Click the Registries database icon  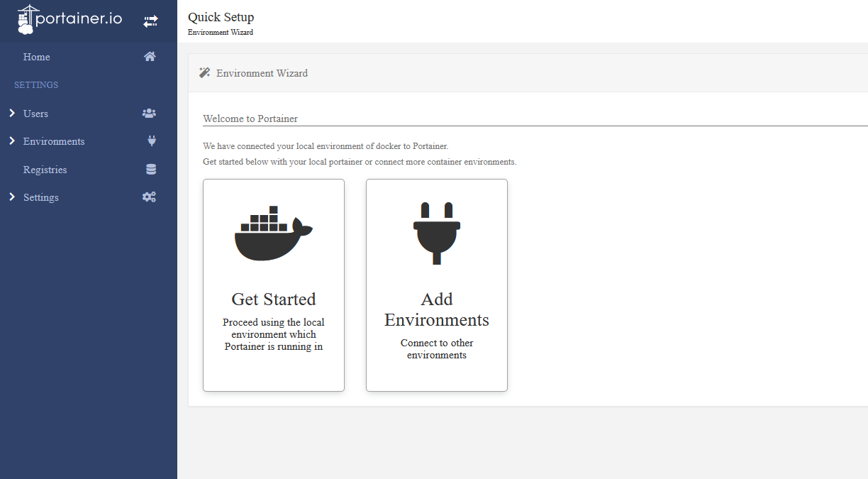(150, 170)
